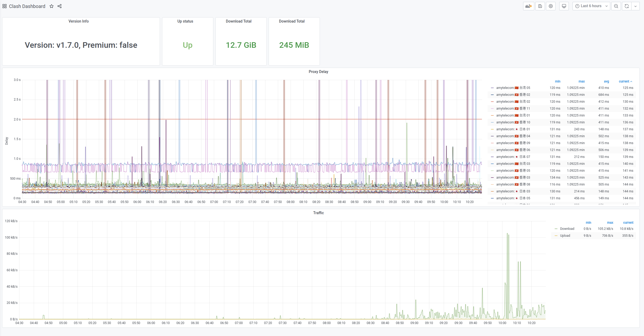Refresh the dashboard with the refresh icon

coord(626,6)
